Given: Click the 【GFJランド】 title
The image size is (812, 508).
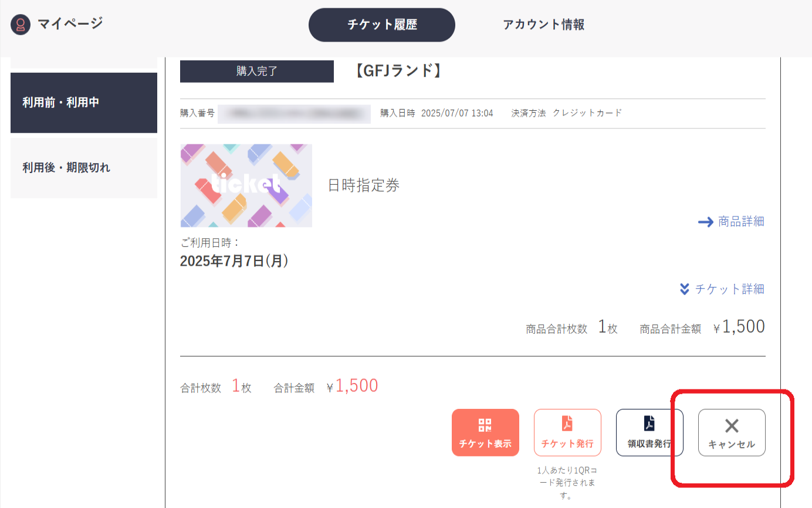Looking at the screenshot, I should [397, 71].
